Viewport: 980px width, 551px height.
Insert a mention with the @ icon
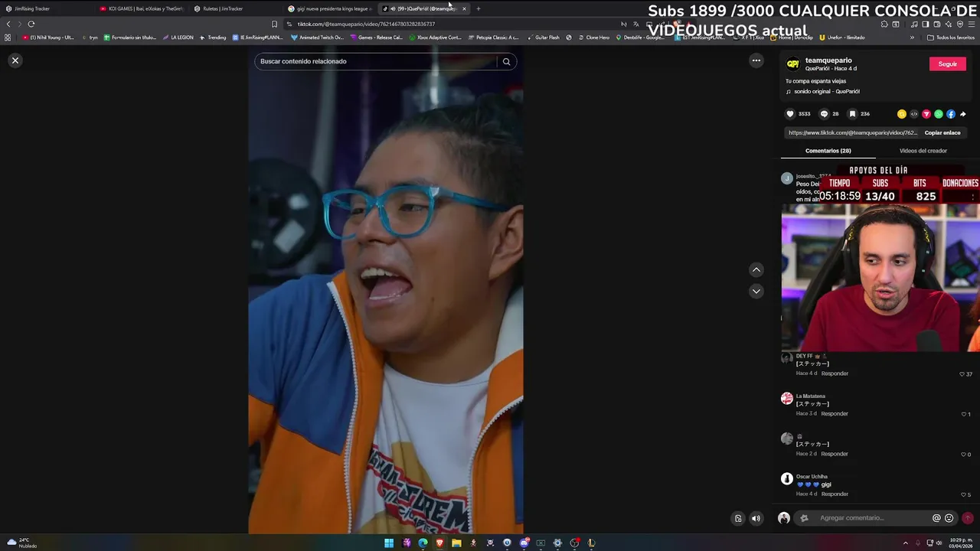(936, 518)
